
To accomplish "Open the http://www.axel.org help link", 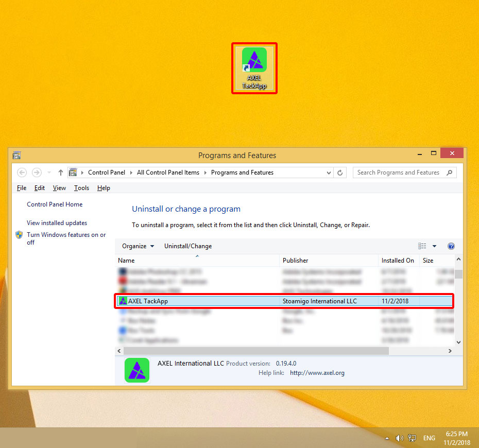I will click(x=317, y=373).
